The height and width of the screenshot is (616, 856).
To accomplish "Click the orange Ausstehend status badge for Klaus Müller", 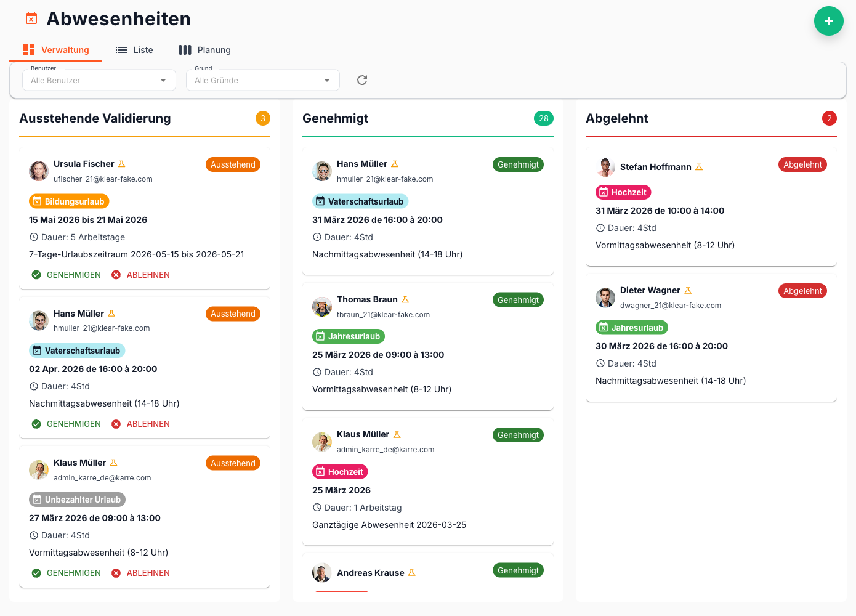I will click(233, 463).
